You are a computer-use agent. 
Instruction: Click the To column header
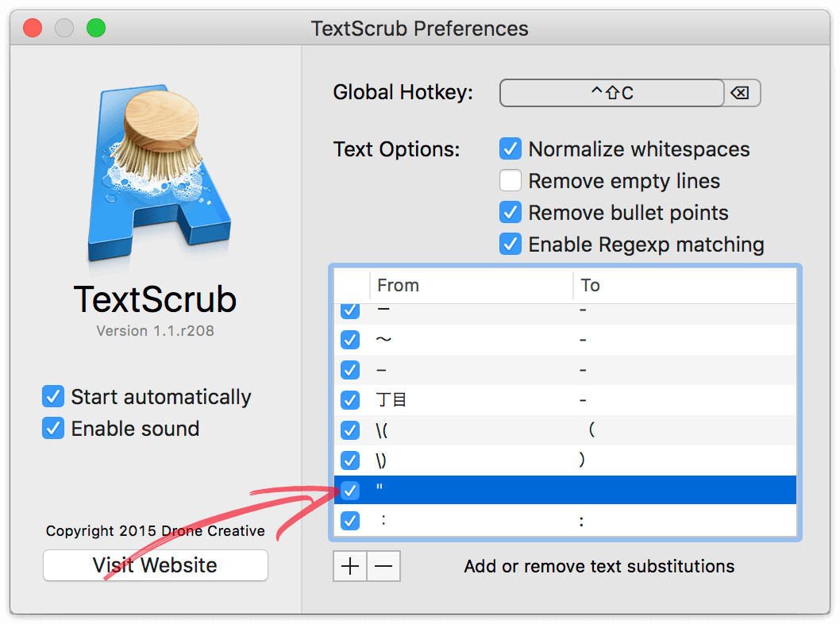pos(685,286)
